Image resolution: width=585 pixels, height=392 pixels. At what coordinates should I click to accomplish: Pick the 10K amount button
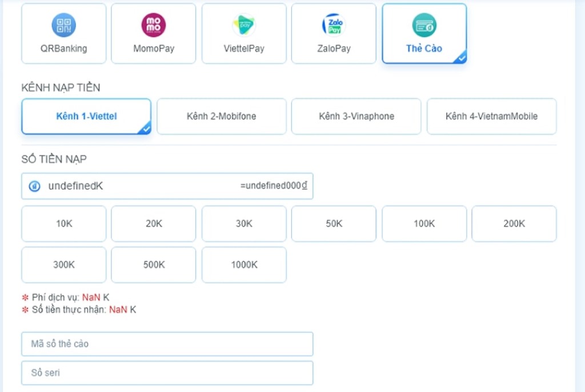click(x=64, y=224)
